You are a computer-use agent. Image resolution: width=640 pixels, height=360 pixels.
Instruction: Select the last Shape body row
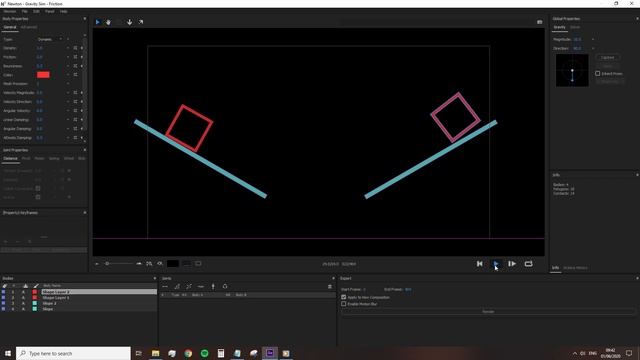(99, 309)
